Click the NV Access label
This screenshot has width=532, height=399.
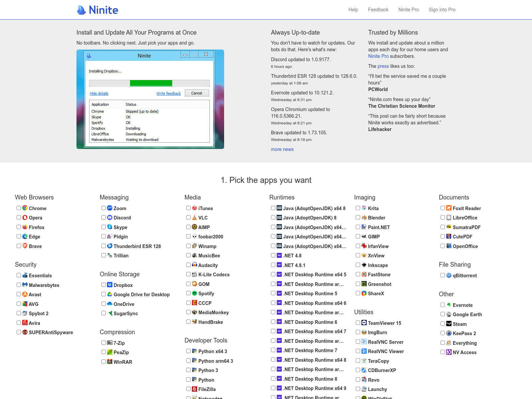[465, 352]
